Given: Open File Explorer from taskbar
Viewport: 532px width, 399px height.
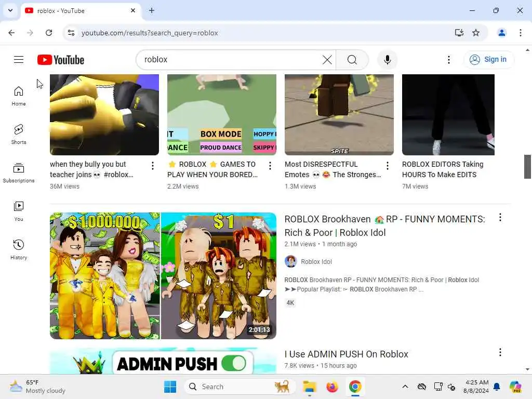Looking at the screenshot, I should (x=310, y=387).
